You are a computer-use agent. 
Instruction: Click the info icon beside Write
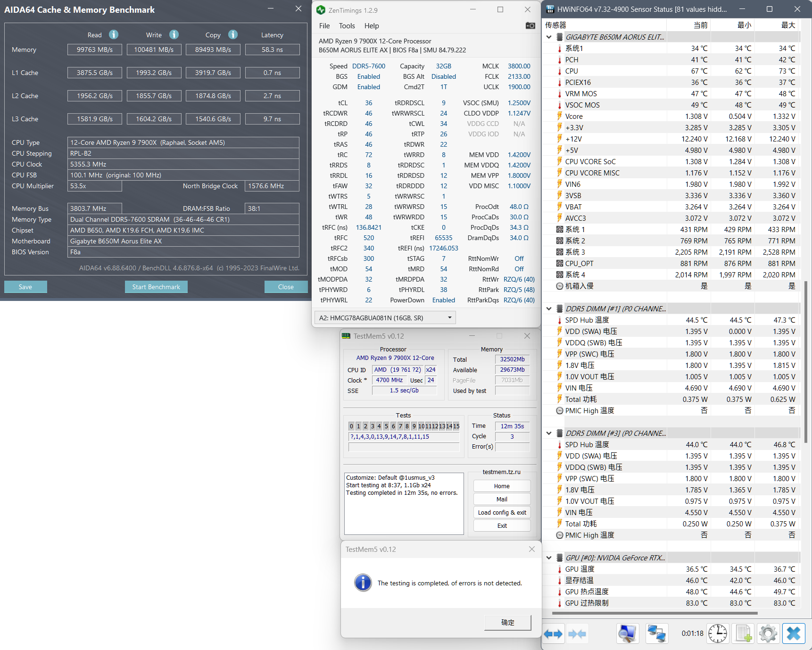(174, 34)
